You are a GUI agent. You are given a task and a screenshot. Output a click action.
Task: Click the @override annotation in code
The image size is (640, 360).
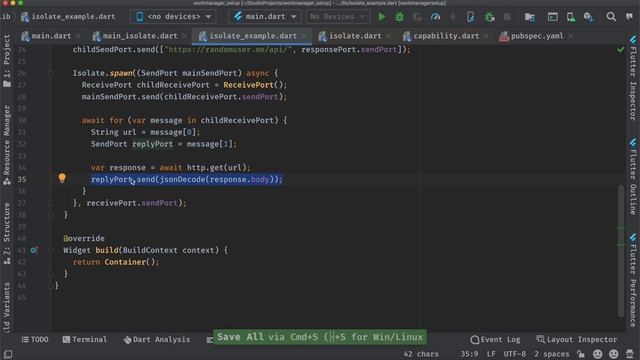click(84, 238)
